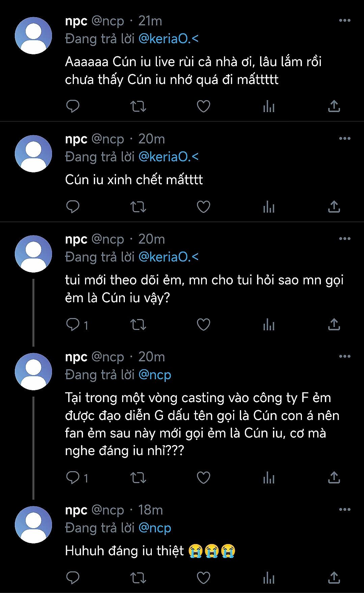364x593 pixels.
Task: Open more options on the 18m tweet
Action: pos(344,509)
